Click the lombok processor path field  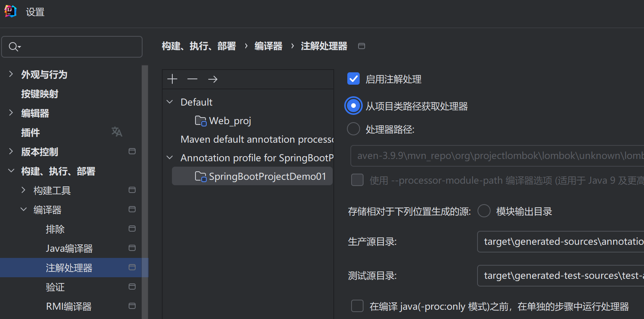pyautogui.click(x=497, y=156)
